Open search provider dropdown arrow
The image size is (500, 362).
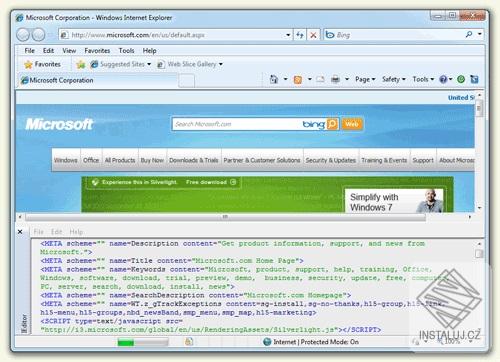480,34
